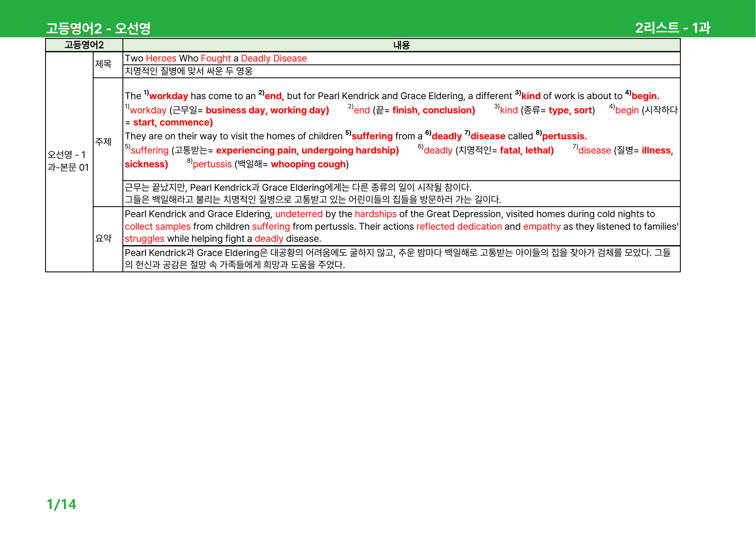Image resolution: width=756 pixels, height=535 pixels.
Task: Click the 주제 row label
Action: click(103, 142)
